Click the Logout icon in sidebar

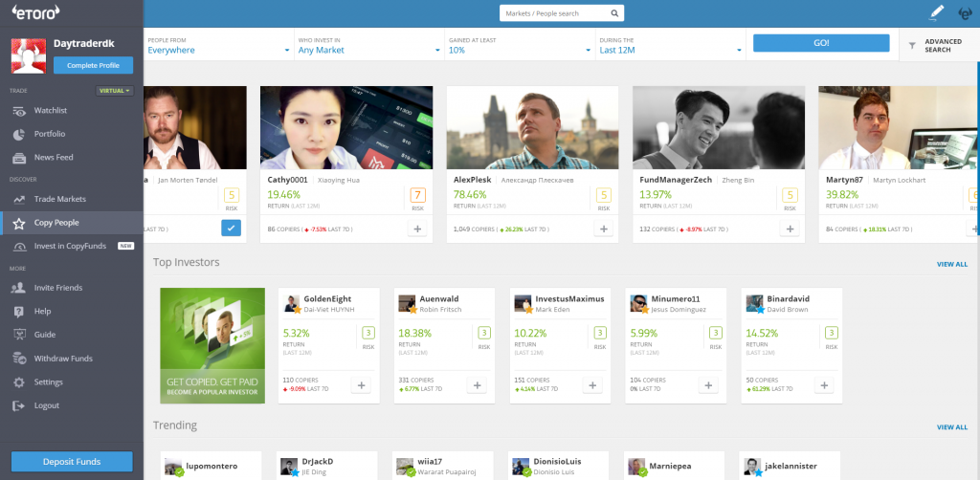[x=19, y=405]
